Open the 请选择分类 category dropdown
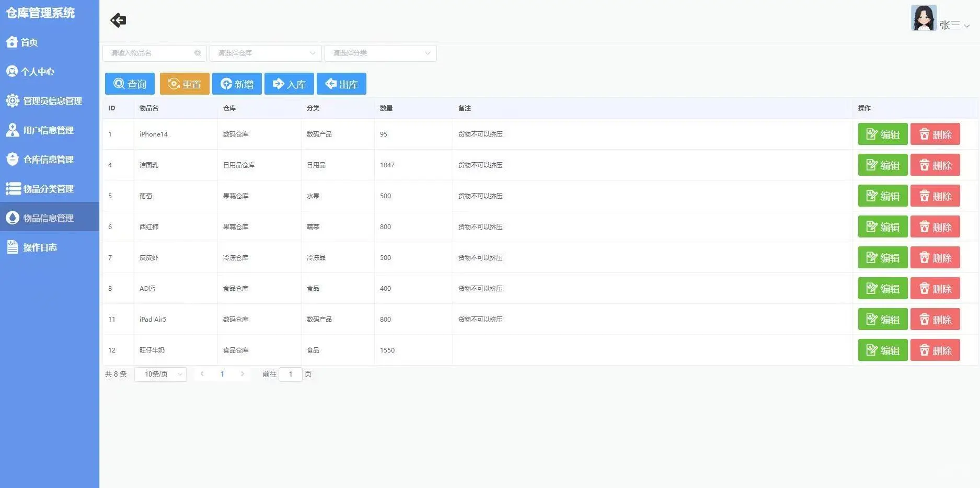Image resolution: width=980 pixels, height=488 pixels. [x=380, y=53]
